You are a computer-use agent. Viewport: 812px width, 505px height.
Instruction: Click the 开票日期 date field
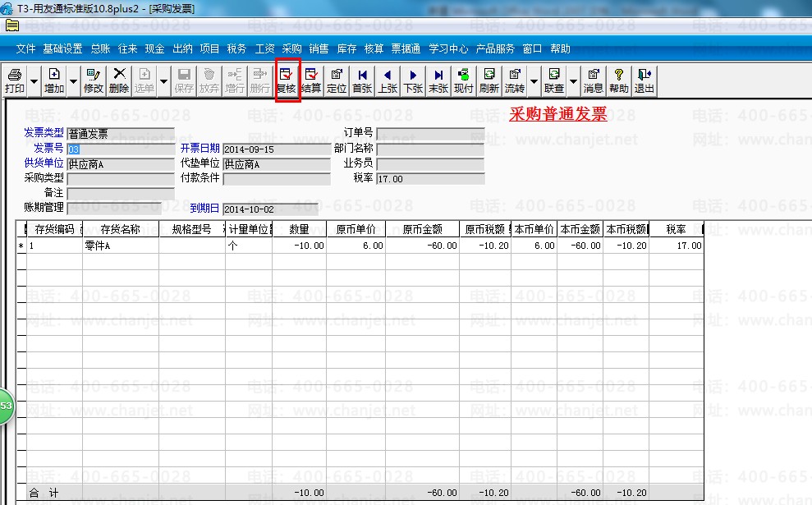(x=276, y=149)
